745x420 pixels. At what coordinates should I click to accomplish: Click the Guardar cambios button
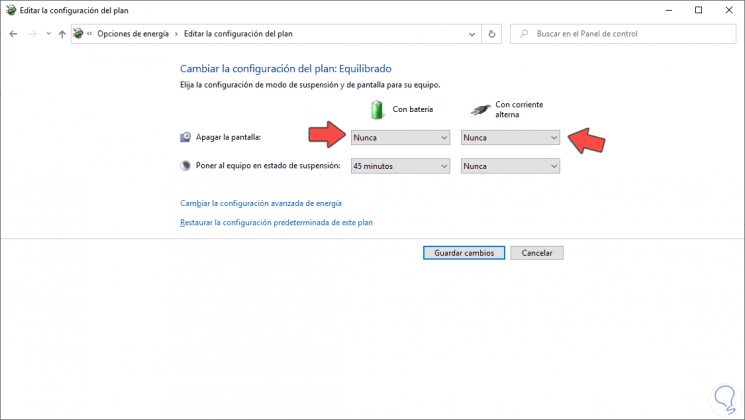tap(464, 253)
